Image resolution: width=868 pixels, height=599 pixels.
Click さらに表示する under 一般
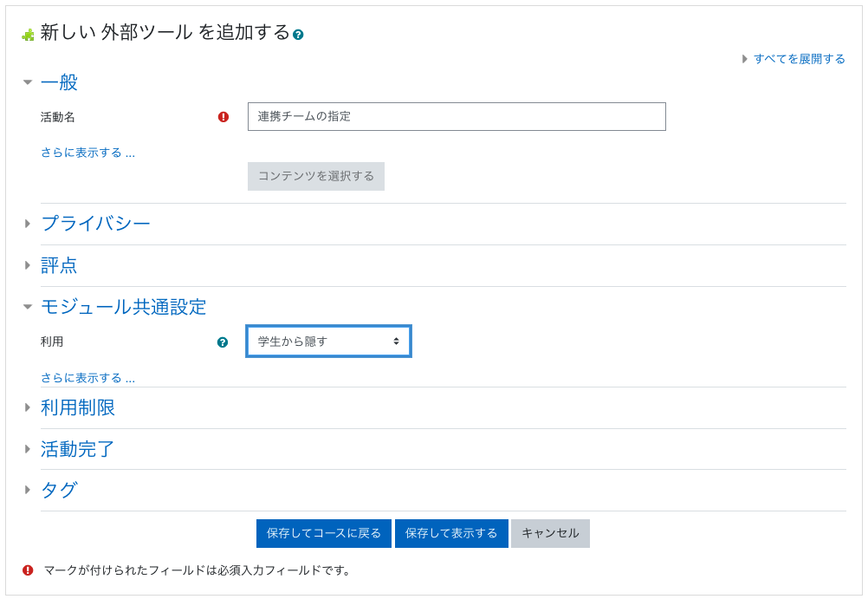coord(87,153)
